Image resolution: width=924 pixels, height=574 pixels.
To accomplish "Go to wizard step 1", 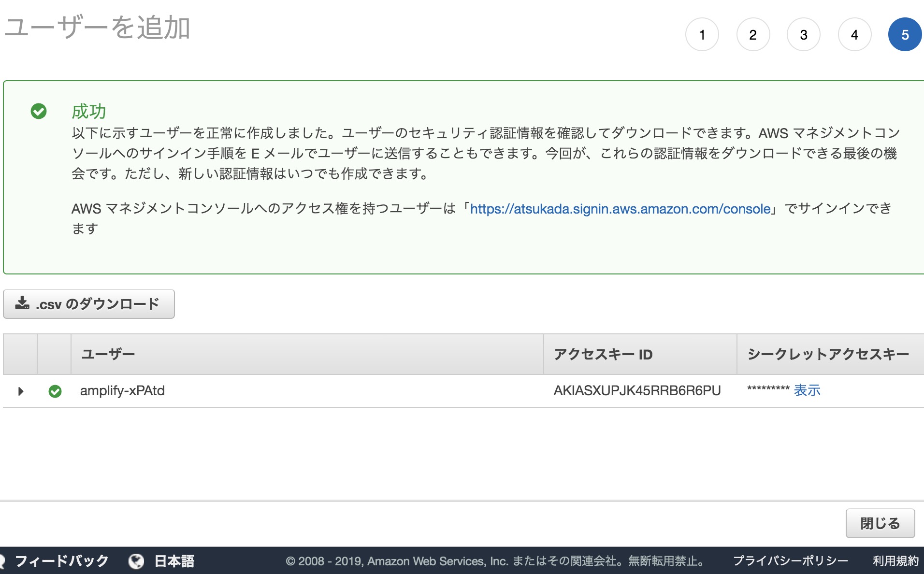I will (702, 35).
